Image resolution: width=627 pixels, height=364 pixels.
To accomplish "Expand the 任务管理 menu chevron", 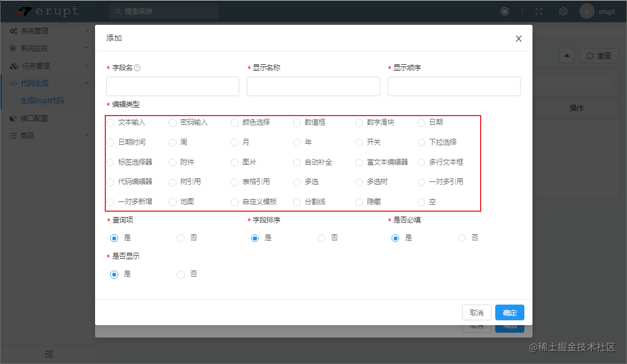I will [87, 65].
